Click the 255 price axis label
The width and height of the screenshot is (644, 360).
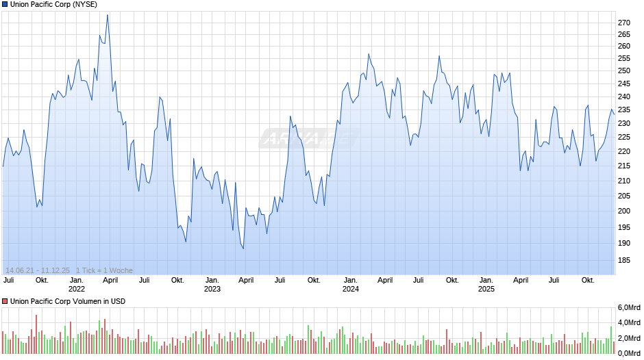coord(624,59)
